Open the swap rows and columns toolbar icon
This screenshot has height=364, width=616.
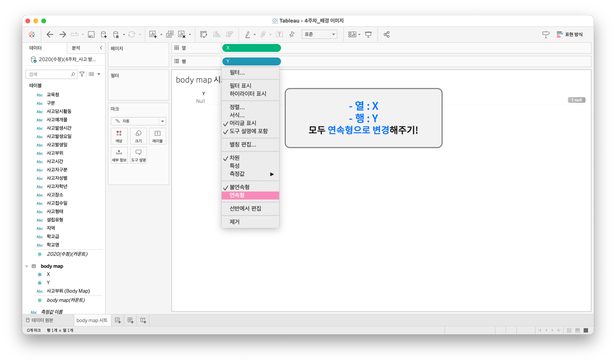[x=203, y=34]
